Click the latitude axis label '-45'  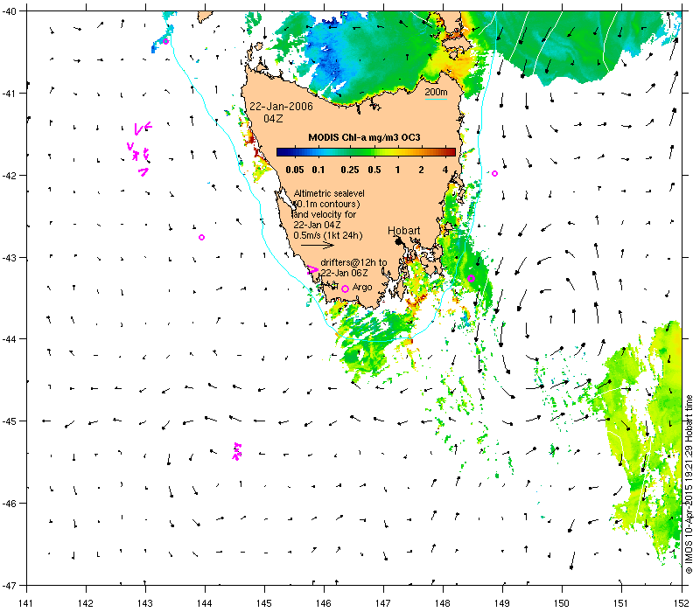tap(10, 421)
